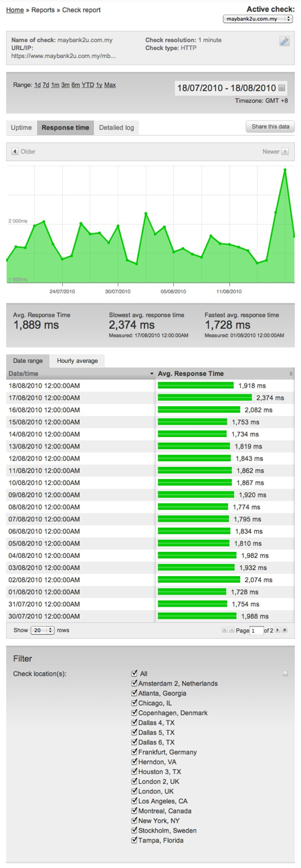Click the Houston 3, TX checkbox
This screenshot has height=868, width=301.
coord(135,772)
